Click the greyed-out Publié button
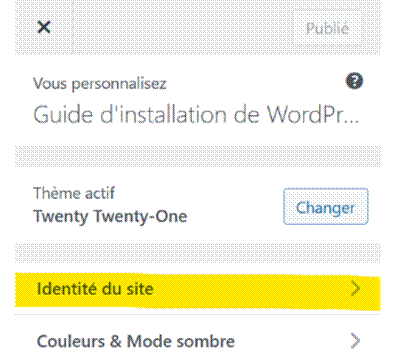403x361 pixels. coord(327,28)
